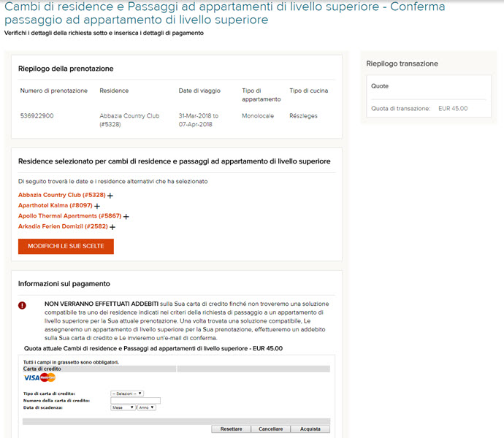Open the Arkadia Ferien Domizil (#2582) link
Viewport: 504px width, 438px height.
click(63, 226)
